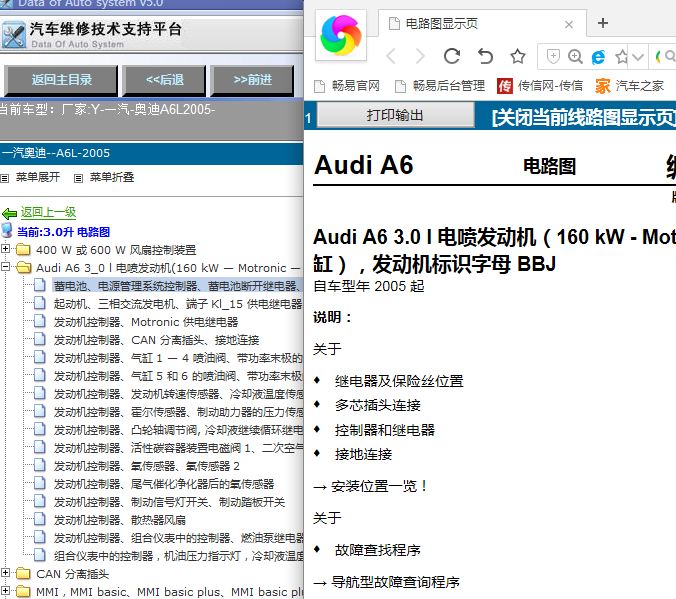Click 导航型故障查询程序 text
676x599 pixels.
[x=395, y=583]
